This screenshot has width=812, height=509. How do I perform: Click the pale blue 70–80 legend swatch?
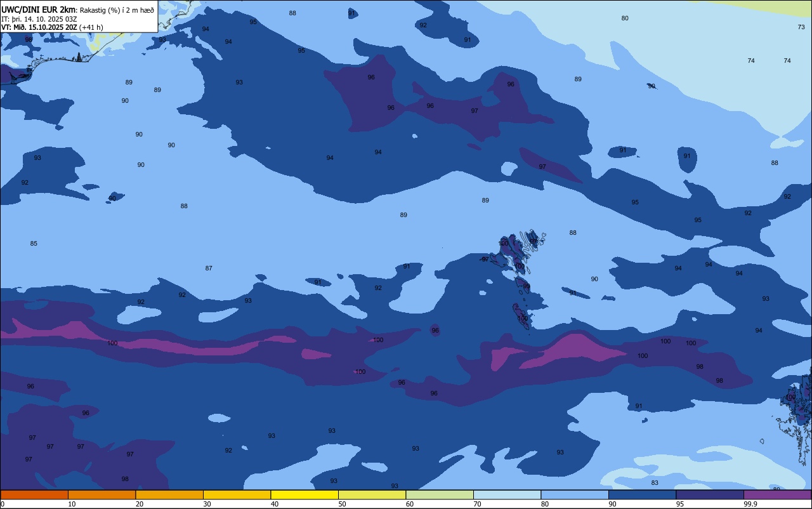(507, 494)
